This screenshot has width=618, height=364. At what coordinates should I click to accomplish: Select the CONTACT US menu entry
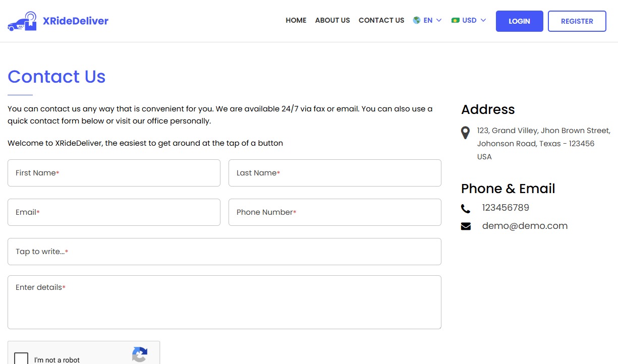click(381, 20)
